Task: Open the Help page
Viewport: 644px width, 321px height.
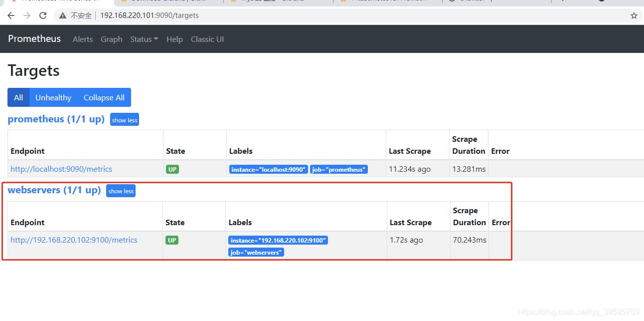Action: [x=174, y=39]
